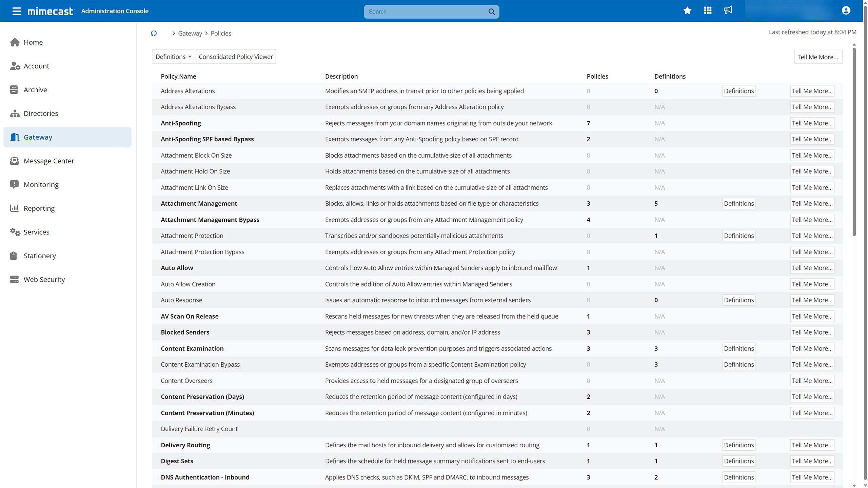Open Attachment Protection Definitions button
The image size is (868, 488).
pos(739,236)
